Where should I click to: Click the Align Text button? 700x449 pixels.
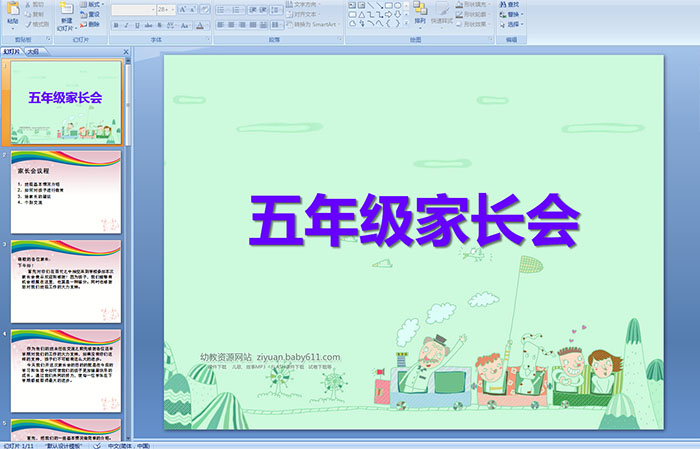[x=304, y=14]
